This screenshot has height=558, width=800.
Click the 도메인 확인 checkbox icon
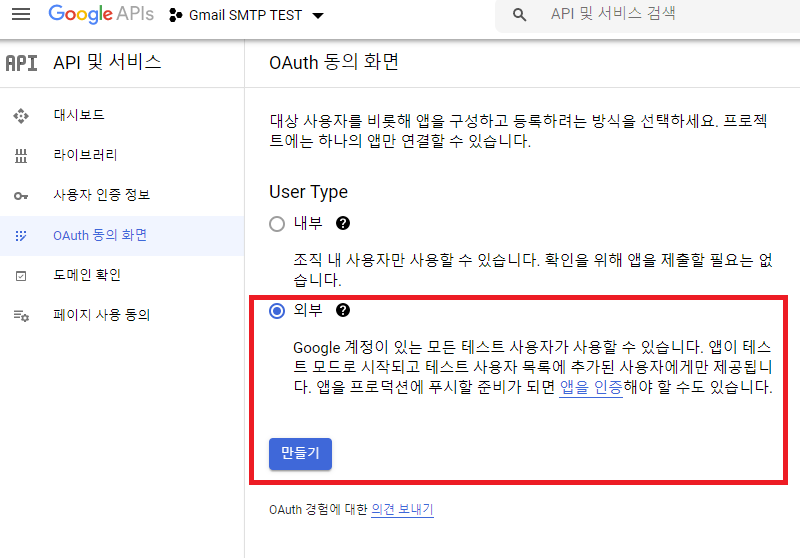click(x=21, y=276)
